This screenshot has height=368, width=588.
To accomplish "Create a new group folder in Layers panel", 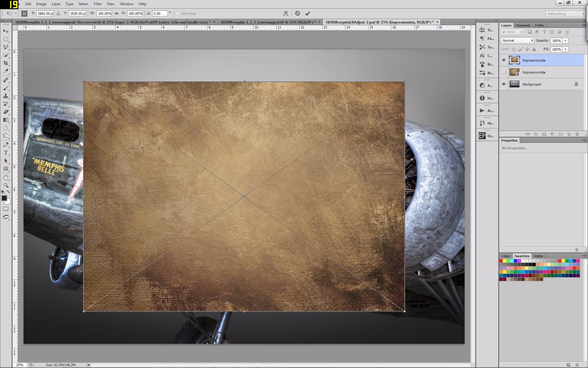I will 560,134.
